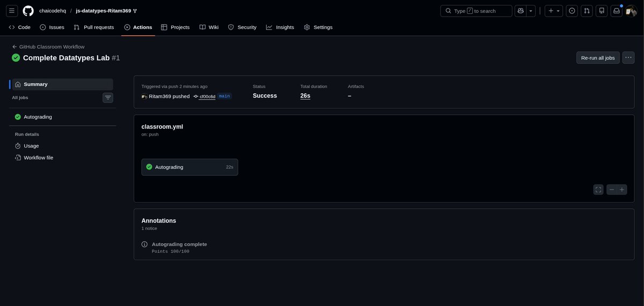Screen dimensions: 644x306
Task: Open the job filter icon button
Action: pos(108,98)
